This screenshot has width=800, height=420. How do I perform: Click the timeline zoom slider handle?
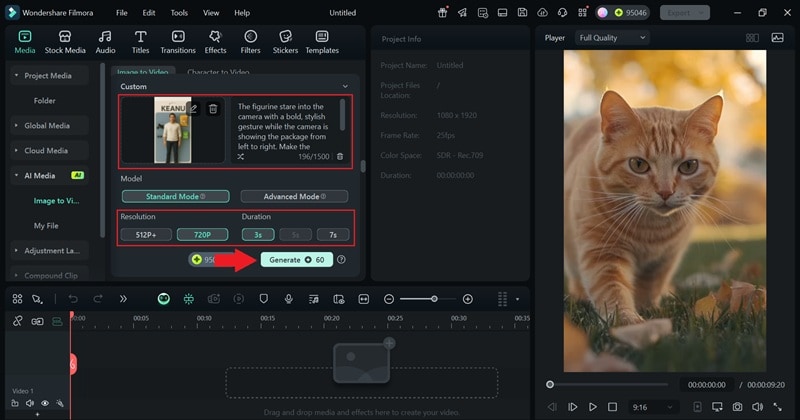[434, 299]
